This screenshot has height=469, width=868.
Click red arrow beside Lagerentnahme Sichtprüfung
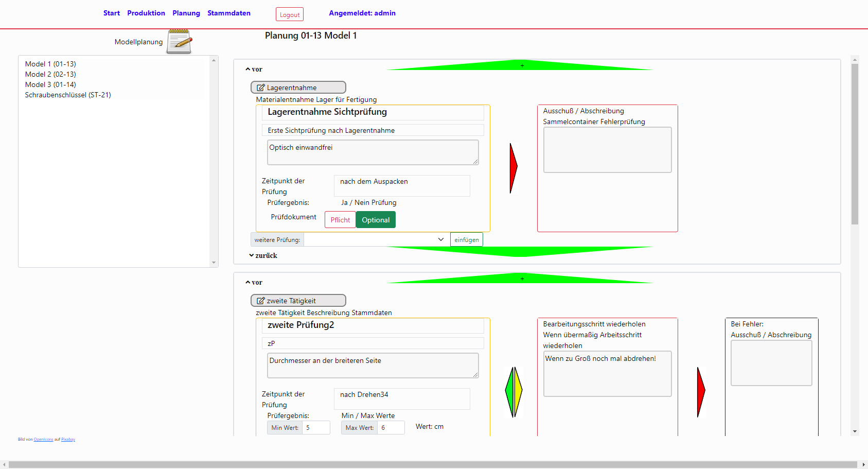[x=513, y=168]
